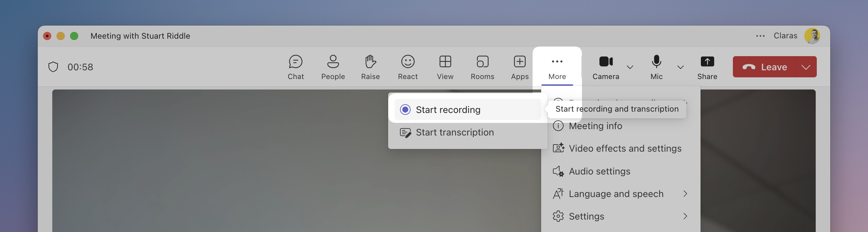Click the meeting timer 00:58

tap(80, 67)
